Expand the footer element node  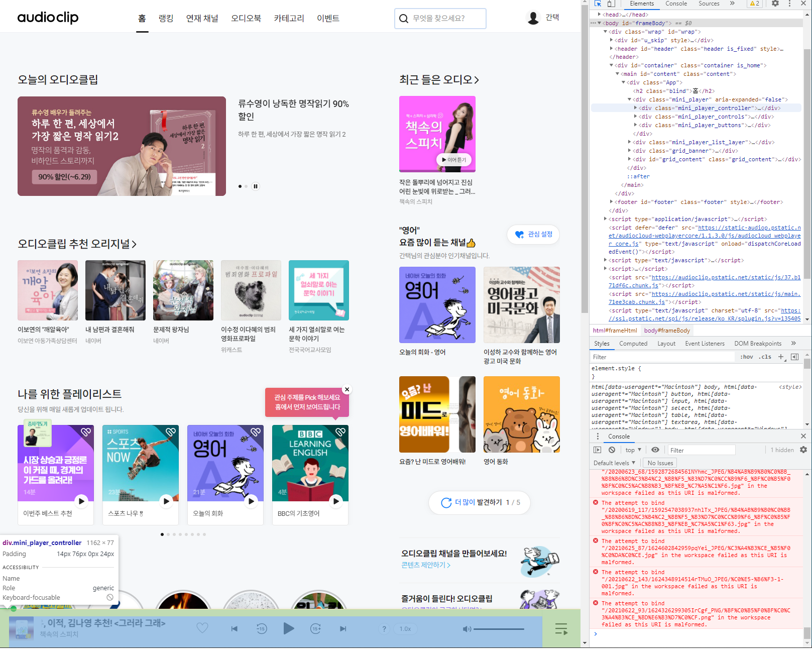click(612, 202)
